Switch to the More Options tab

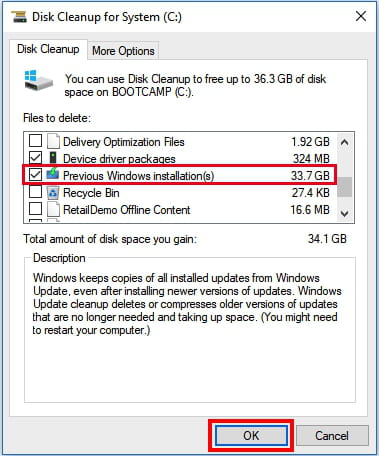tap(123, 51)
